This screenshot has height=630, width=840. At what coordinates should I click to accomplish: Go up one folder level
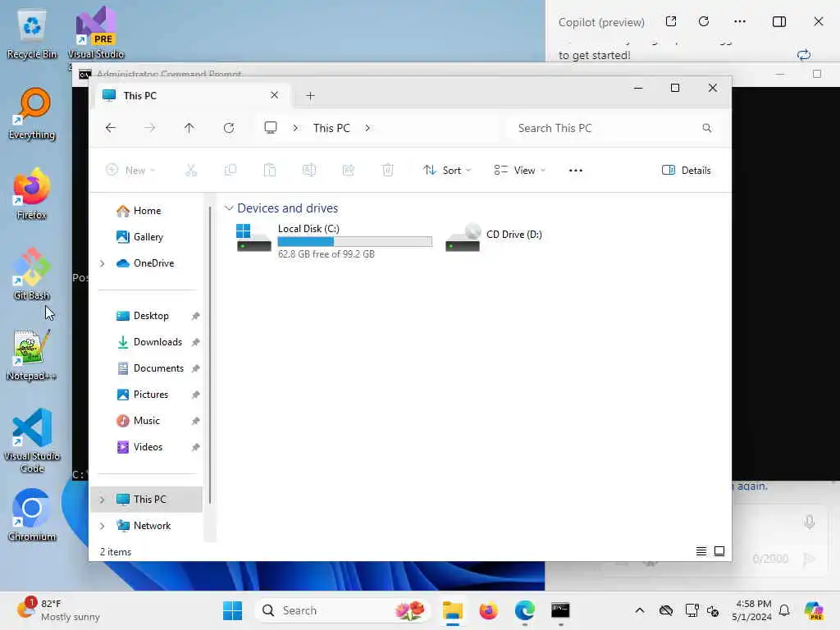(189, 127)
